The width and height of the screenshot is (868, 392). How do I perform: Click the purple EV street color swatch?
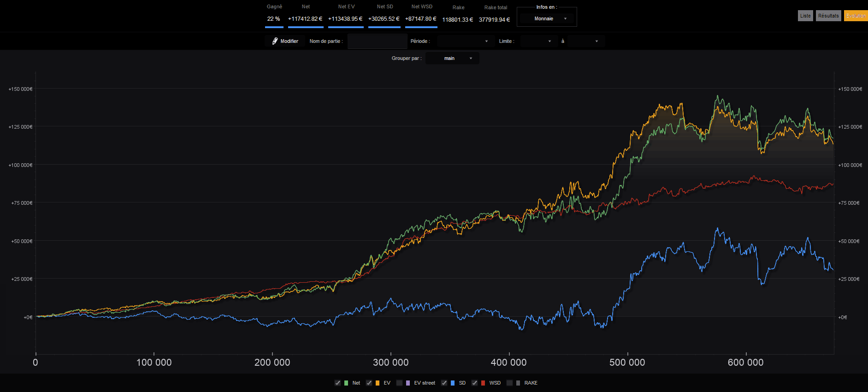coord(408,383)
